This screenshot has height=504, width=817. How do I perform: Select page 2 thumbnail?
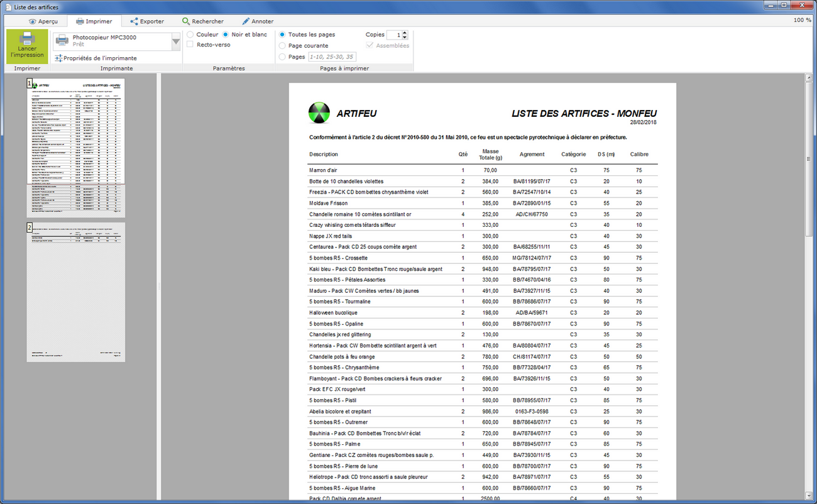(75, 292)
